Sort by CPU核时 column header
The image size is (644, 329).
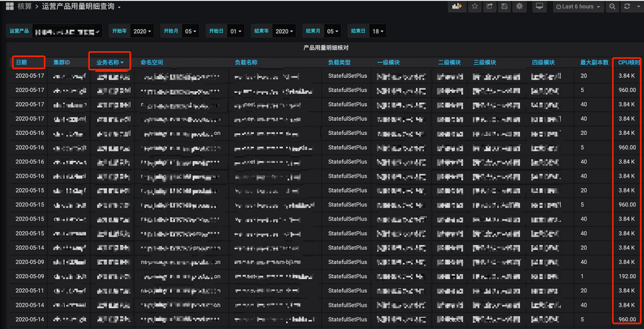coord(628,62)
